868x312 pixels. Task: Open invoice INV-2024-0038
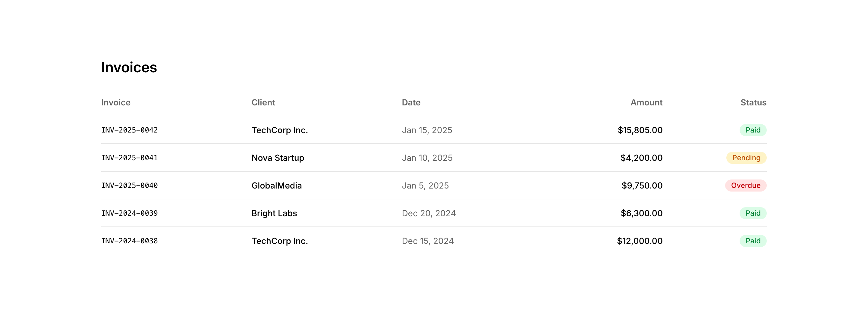pyautogui.click(x=129, y=241)
